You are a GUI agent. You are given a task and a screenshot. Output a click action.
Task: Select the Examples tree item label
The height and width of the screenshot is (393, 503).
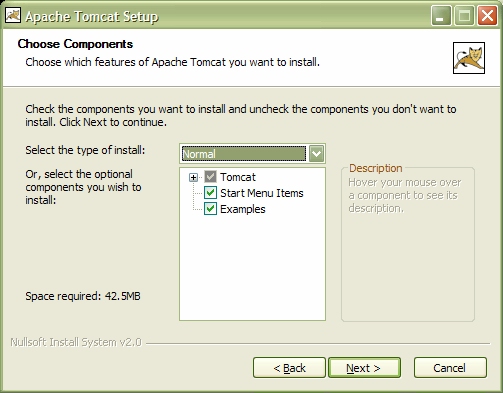(243, 209)
